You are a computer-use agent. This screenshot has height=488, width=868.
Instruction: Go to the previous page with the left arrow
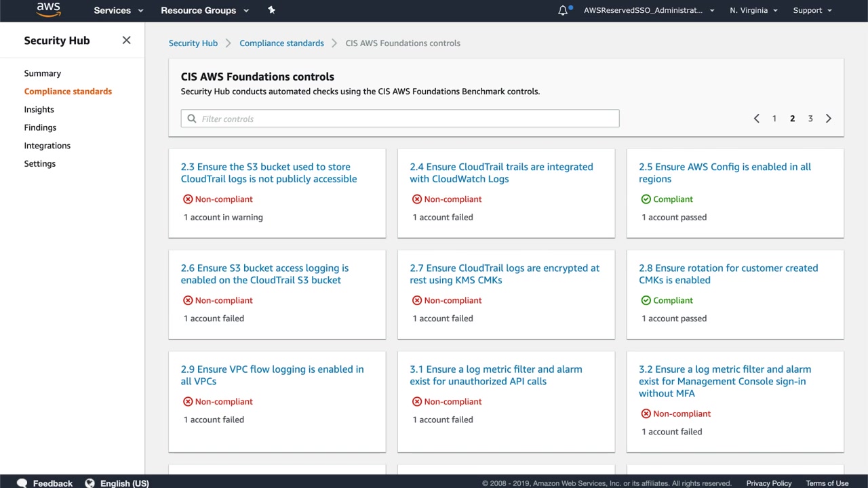click(x=757, y=119)
